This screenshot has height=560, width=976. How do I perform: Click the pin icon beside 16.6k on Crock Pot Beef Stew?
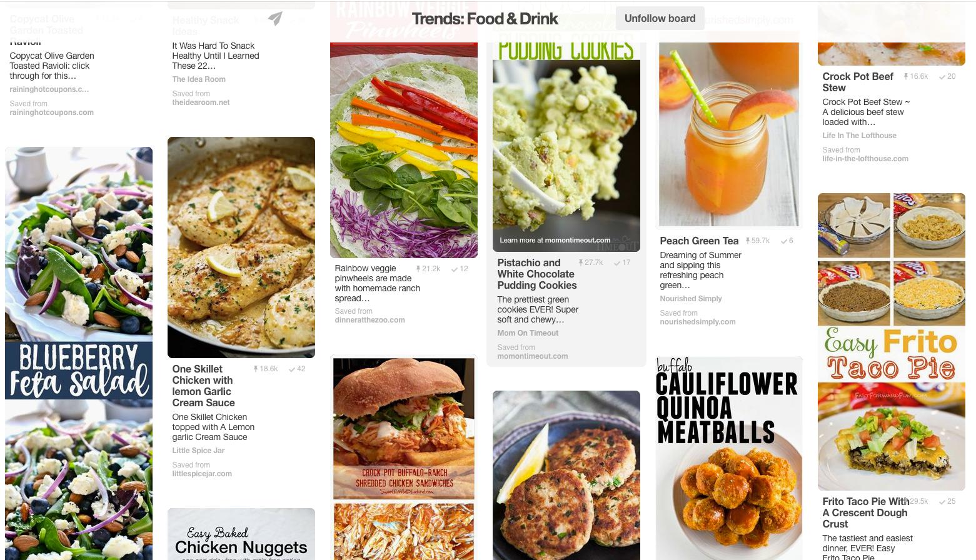click(906, 76)
